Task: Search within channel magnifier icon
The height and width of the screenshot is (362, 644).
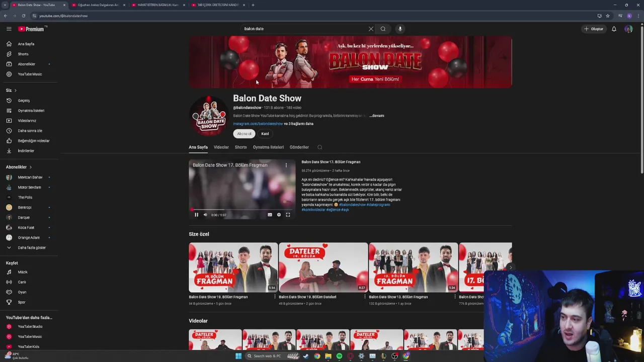Action: point(319,147)
